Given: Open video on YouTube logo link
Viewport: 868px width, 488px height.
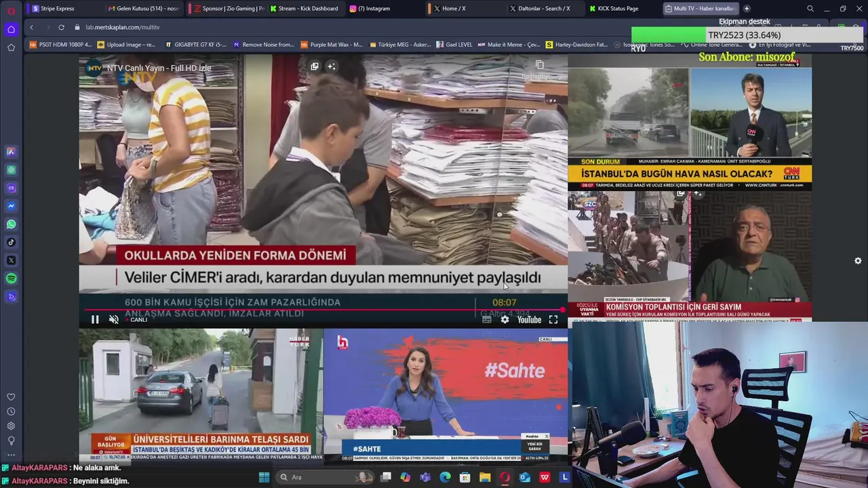Looking at the screenshot, I should click(529, 320).
